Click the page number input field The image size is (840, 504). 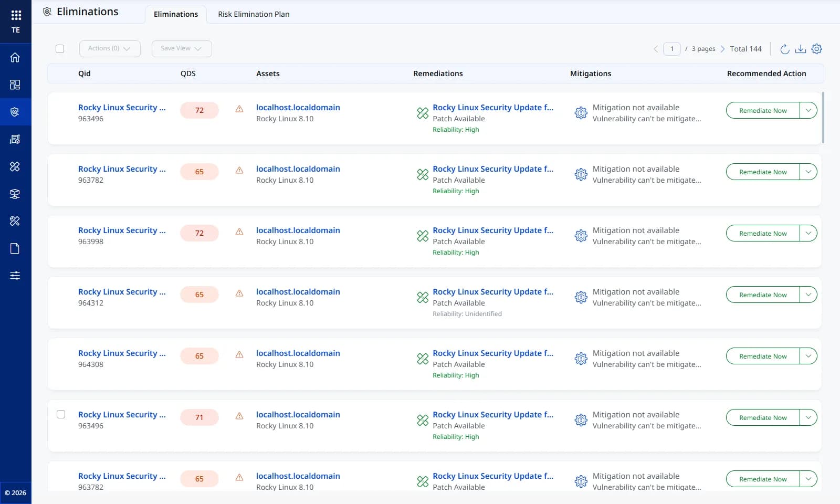tap(672, 49)
